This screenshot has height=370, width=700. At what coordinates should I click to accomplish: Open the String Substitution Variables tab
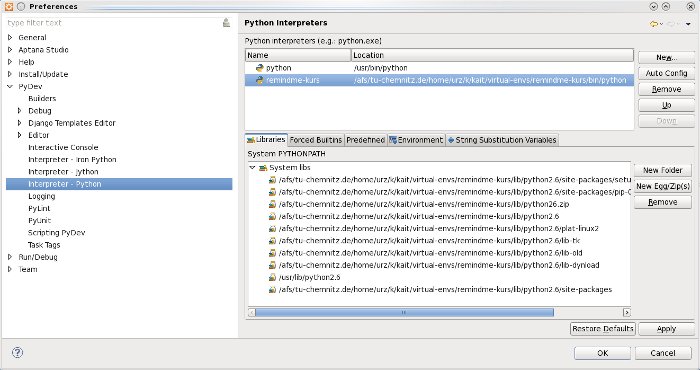[502, 140]
